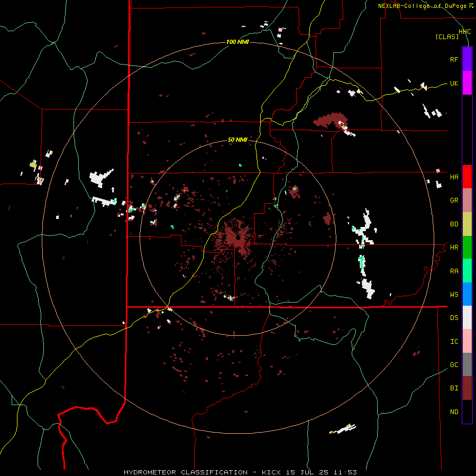Click the DS legend label
This screenshot has height=476, width=476.
point(454,318)
